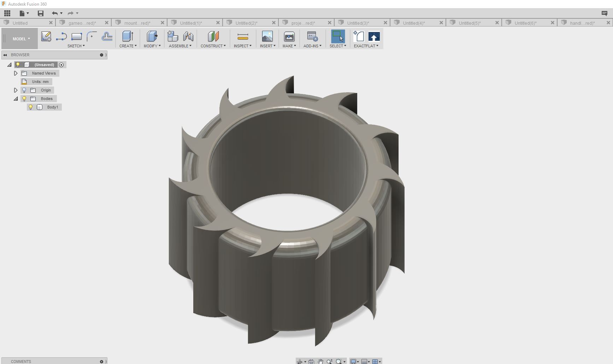Image resolution: width=613 pixels, height=364 pixels.
Task: Open the INSERT dropdown menu
Action: [x=267, y=46]
